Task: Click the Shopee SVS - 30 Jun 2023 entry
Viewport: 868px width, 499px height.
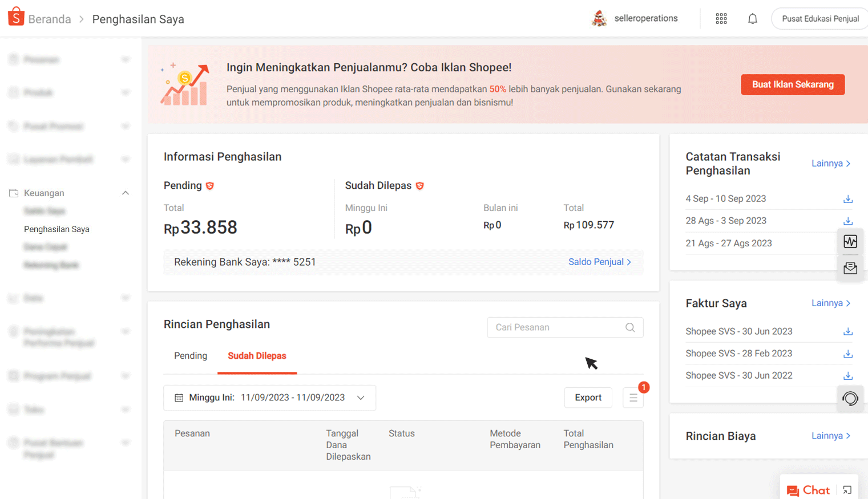Action: click(x=739, y=331)
